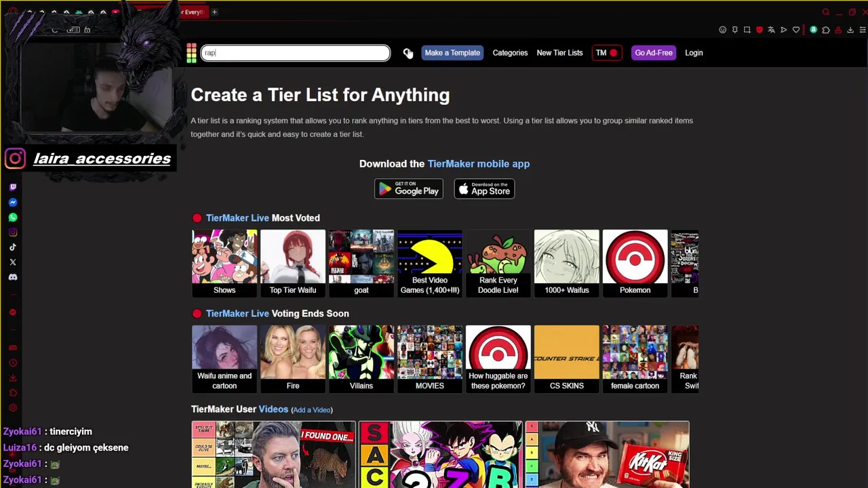Open the CS SKINS tier list thumbnail
The image size is (868, 488).
point(567,359)
